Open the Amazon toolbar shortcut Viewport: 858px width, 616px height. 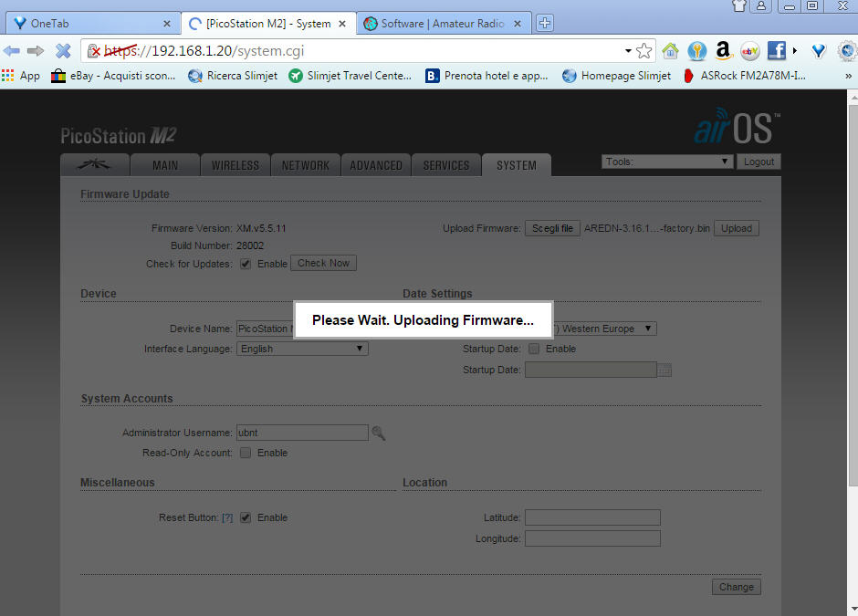tap(724, 51)
